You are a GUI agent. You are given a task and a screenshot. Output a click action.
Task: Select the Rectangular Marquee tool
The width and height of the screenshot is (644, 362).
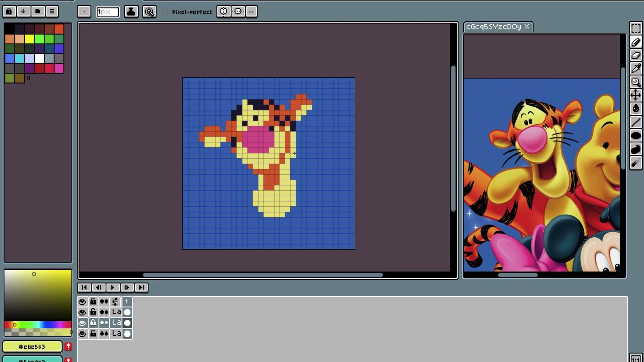coord(636,28)
